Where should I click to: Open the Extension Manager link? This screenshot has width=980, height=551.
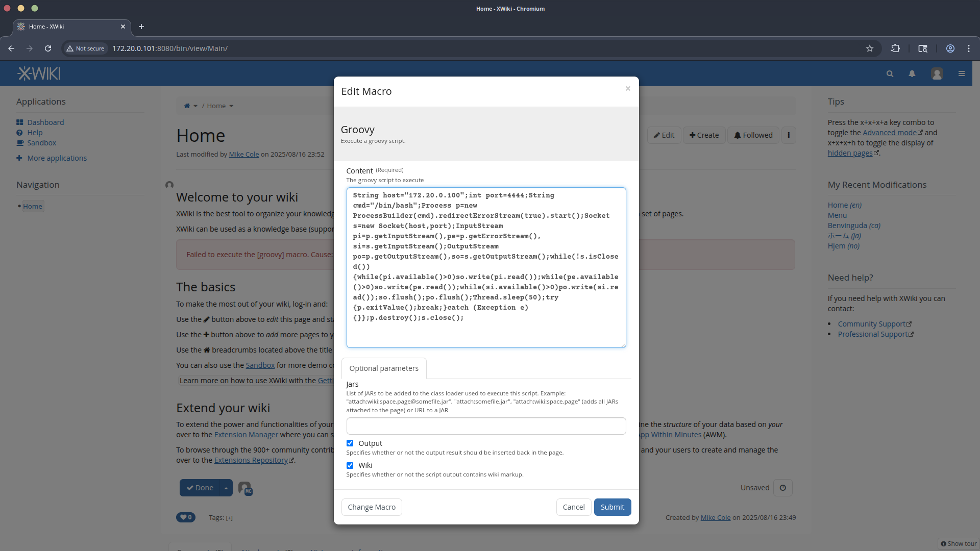[246, 435]
